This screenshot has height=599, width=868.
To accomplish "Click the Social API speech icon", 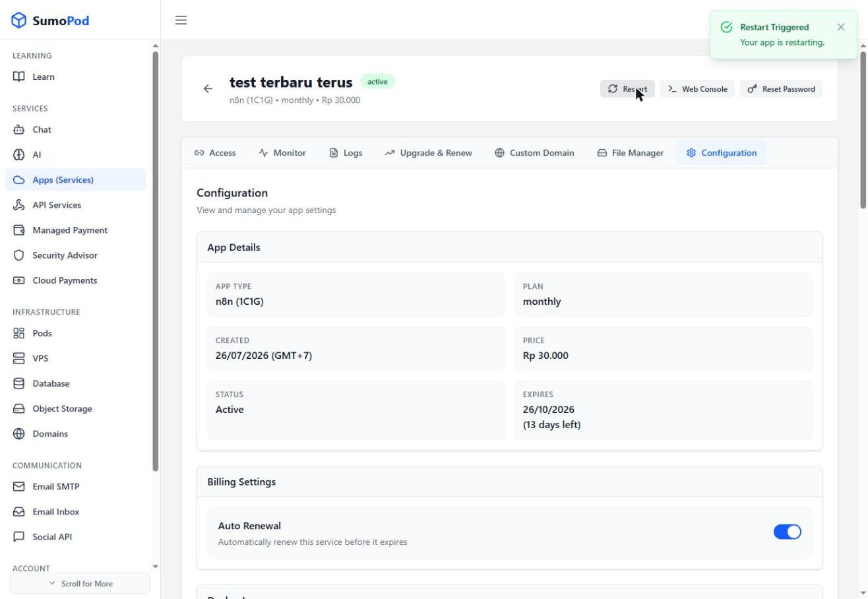I will coord(19,536).
